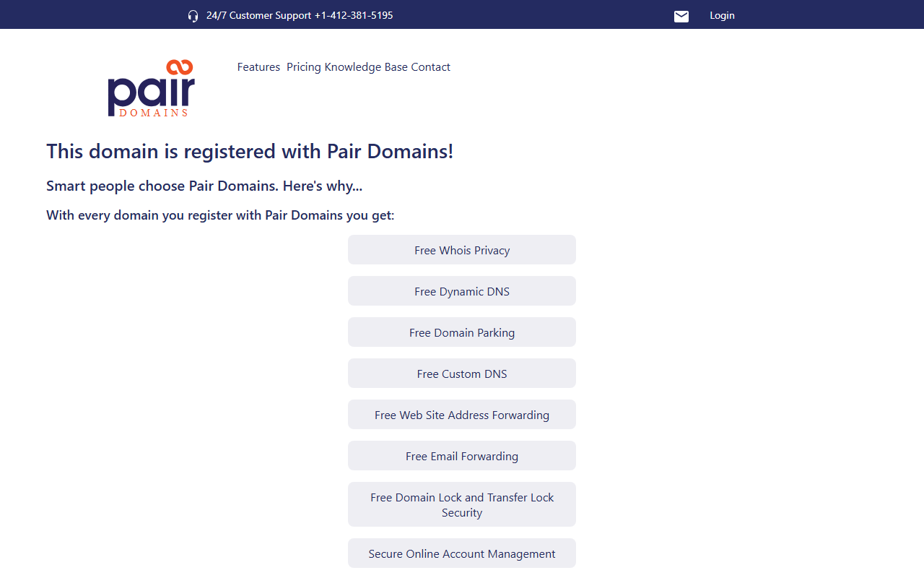Open the Knowledge Base link
924x578 pixels.
366,67
